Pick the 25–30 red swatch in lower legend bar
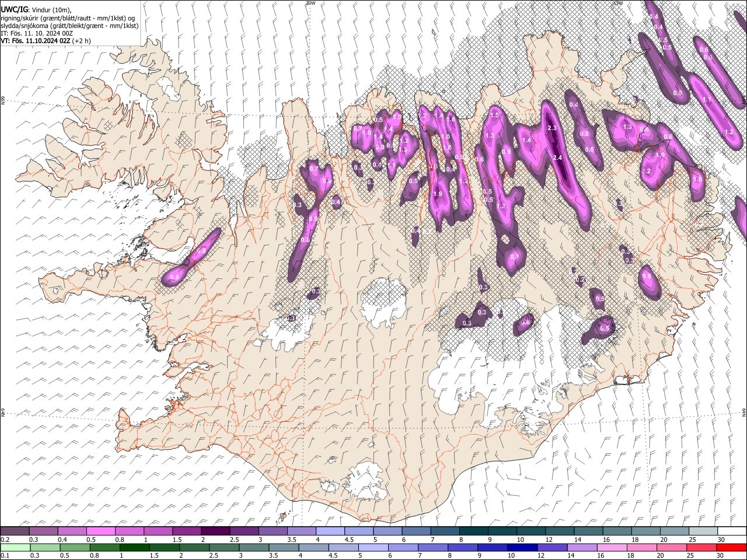The height and width of the screenshot is (560, 747). click(x=702, y=547)
